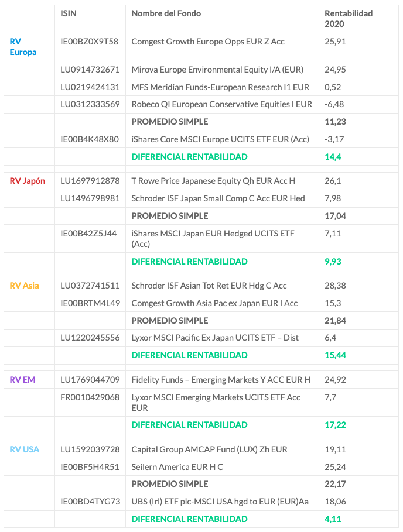Select Lyxor MSCI Emerging Markets UCITS ETF
This screenshot has height=532, width=403.
(x=216, y=403)
